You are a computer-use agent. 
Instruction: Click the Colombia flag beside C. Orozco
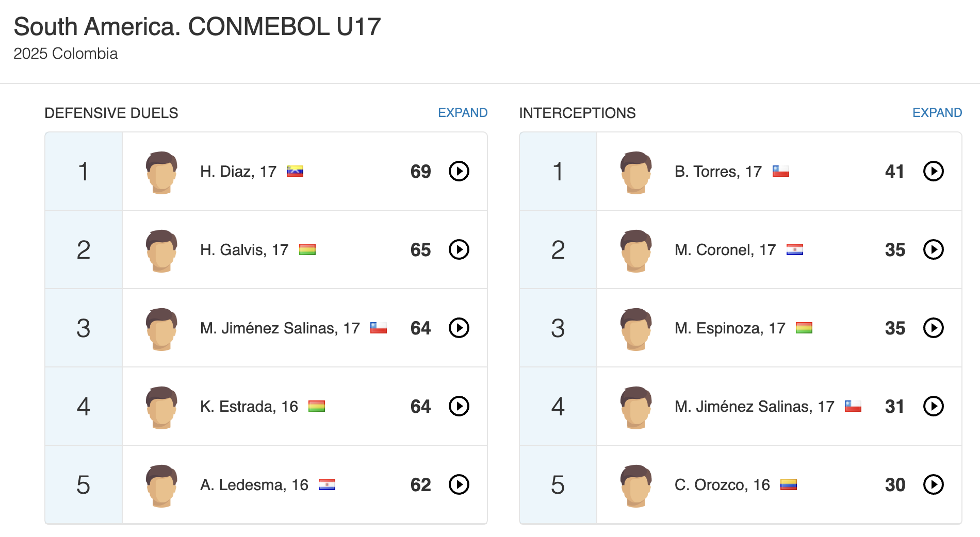788,484
